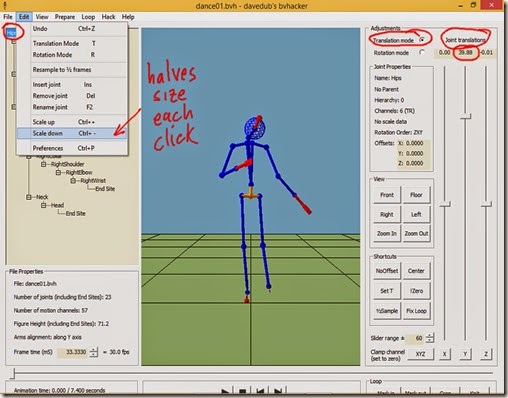Screen dimensions: 508x398
Task: Clamp the Y channel button
Action: tap(465, 354)
